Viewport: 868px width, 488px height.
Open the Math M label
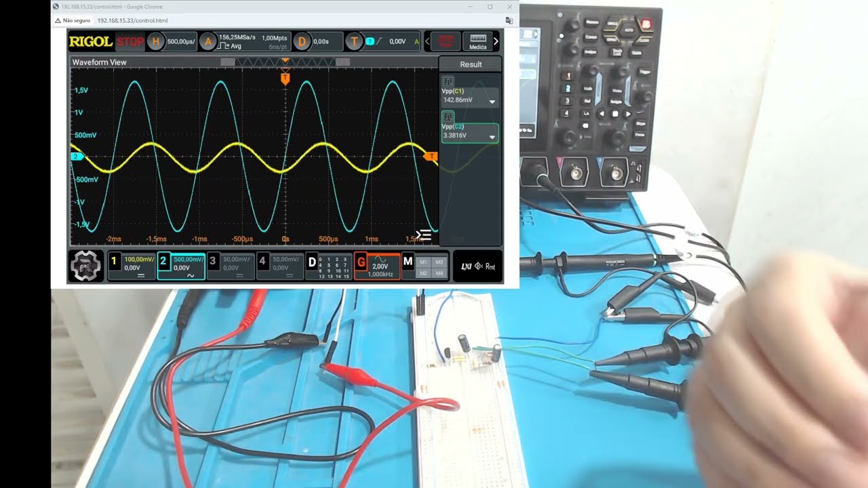pyautogui.click(x=408, y=261)
